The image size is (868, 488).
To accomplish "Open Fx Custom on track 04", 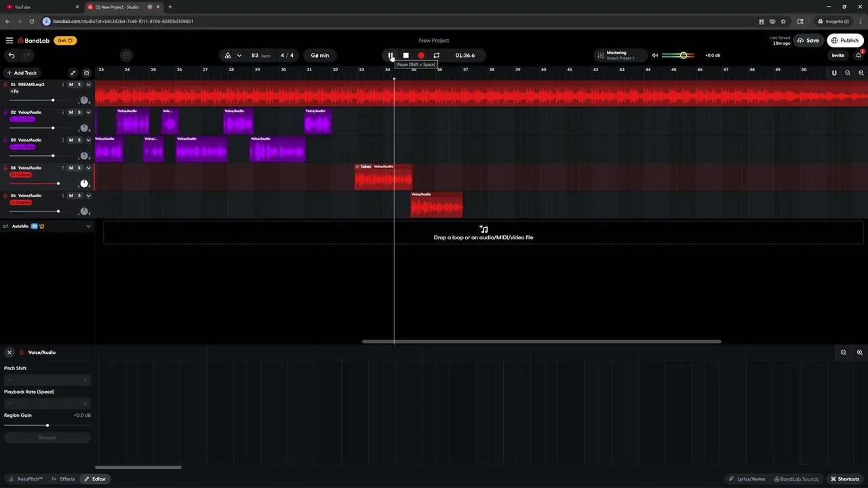I will 21,175.
